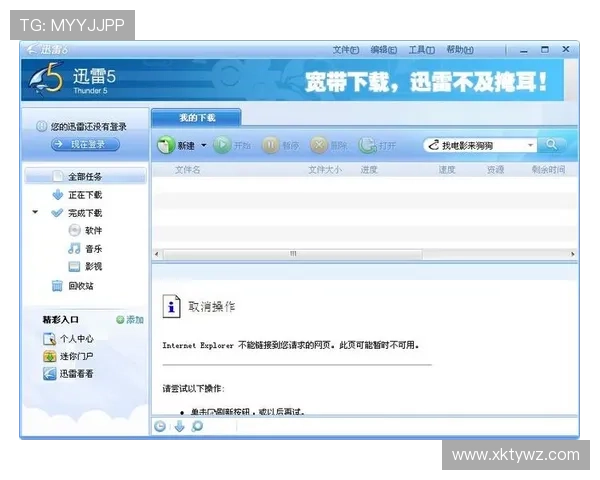Open the 帮助(H) menu
This screenshot has height=480, width=600.
(x=460, y=50)
